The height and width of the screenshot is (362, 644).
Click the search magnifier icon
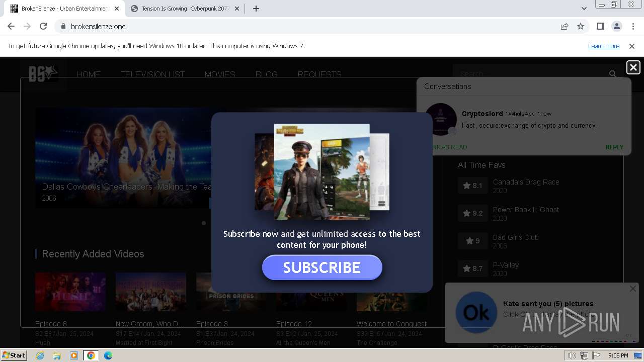612,74
